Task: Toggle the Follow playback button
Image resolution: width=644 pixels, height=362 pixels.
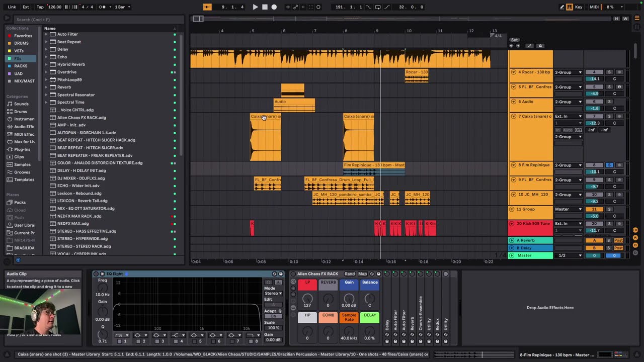Action: (207, 7)
